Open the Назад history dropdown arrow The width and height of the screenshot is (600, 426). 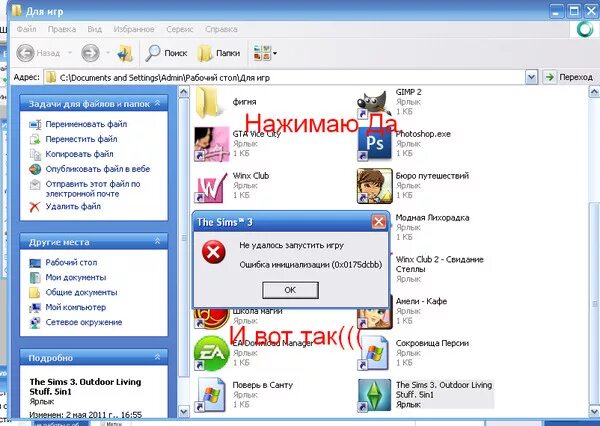point(70,53)
